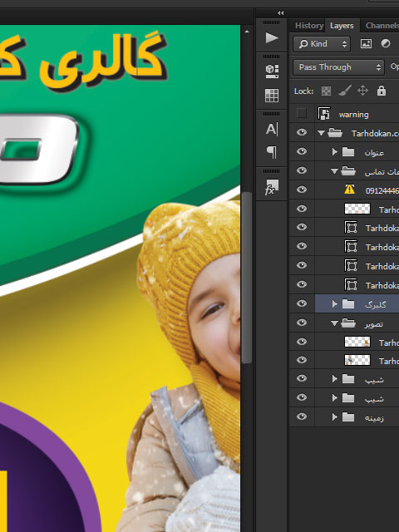This screenshot has width=399, height=532.
Task: Click thumbnail of Tarh layer below 09124446
Action: coord(357,209)
